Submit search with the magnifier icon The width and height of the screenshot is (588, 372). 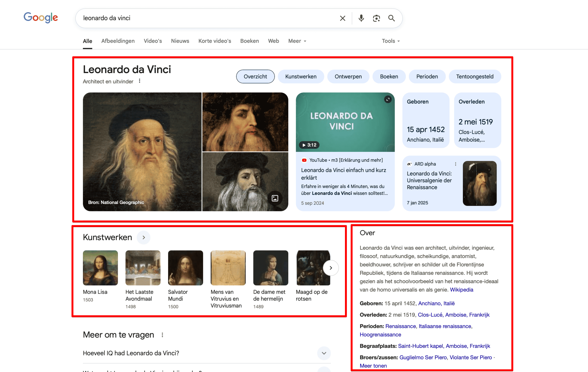[x=391, y=18]
